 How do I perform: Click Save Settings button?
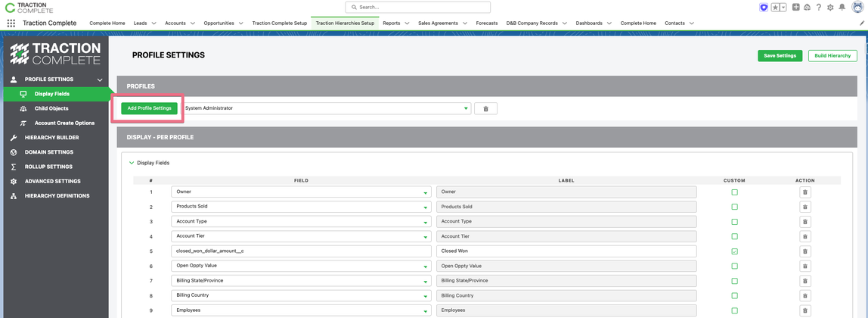click(780, 56)
